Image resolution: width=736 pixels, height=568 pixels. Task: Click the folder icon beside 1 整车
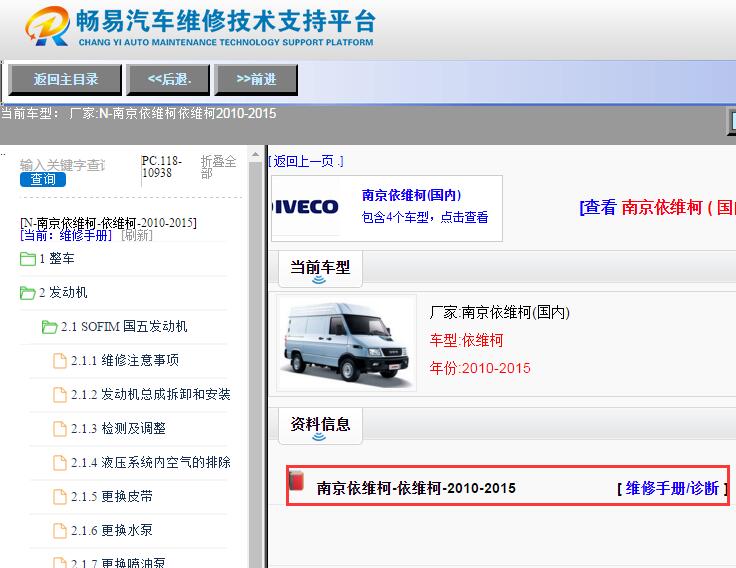coord(28,259)
